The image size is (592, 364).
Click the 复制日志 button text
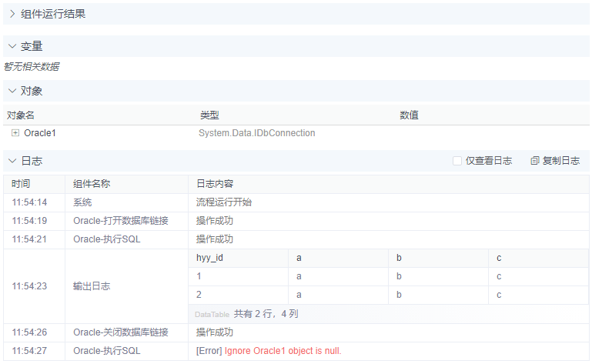click(561, 161)
